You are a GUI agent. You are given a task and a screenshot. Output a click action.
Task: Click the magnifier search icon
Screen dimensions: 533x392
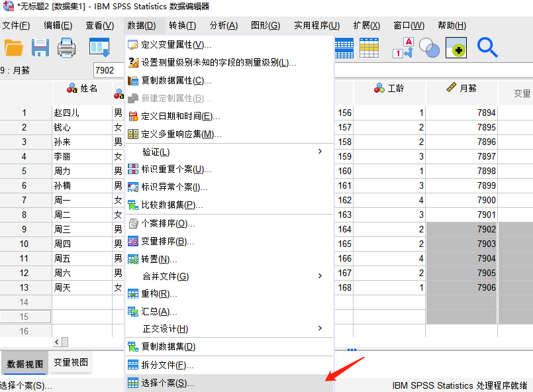(487, 48)
